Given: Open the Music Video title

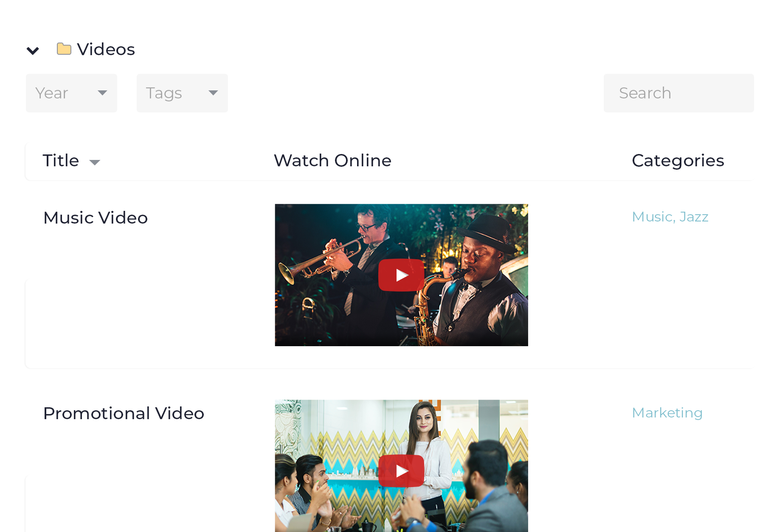Looking at the screenshot, I should point(96,218).
